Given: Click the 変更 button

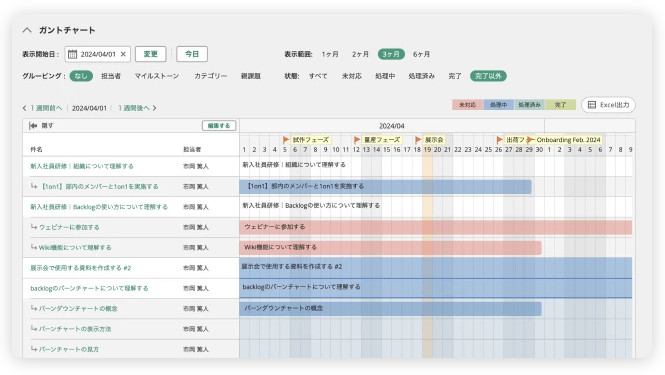Looking at the screenshot, I should point(151,54).
